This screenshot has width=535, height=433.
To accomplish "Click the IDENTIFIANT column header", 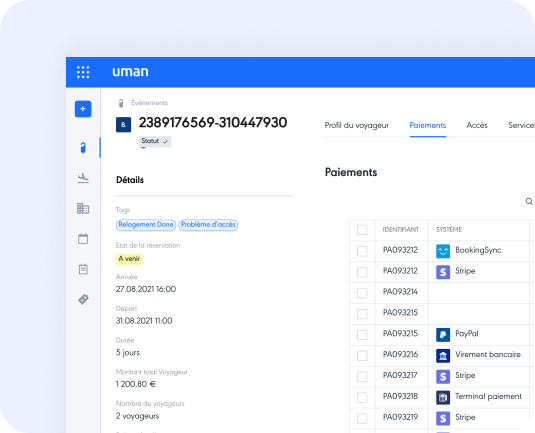I will click(x=401, y=230).
